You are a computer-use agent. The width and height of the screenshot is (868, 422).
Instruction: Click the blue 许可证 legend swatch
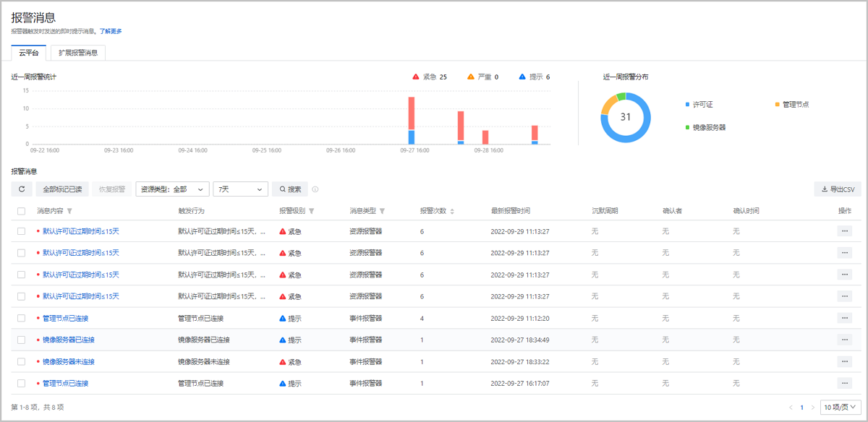click(x=687, y=105)
